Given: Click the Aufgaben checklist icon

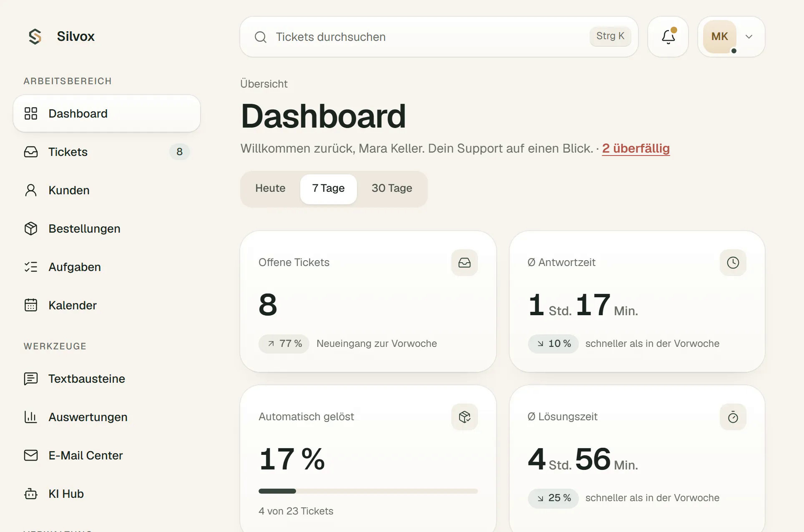Looking at the screenshot, I should coord(31,267).
